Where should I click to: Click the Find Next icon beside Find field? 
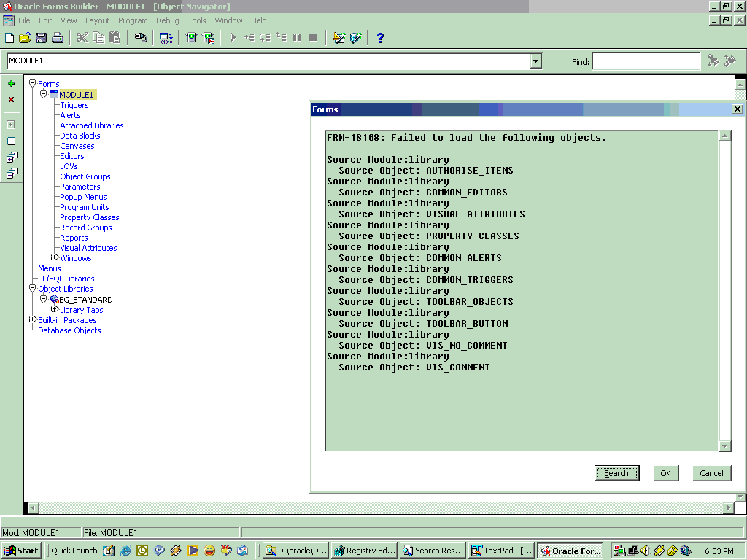coord(713,61)
